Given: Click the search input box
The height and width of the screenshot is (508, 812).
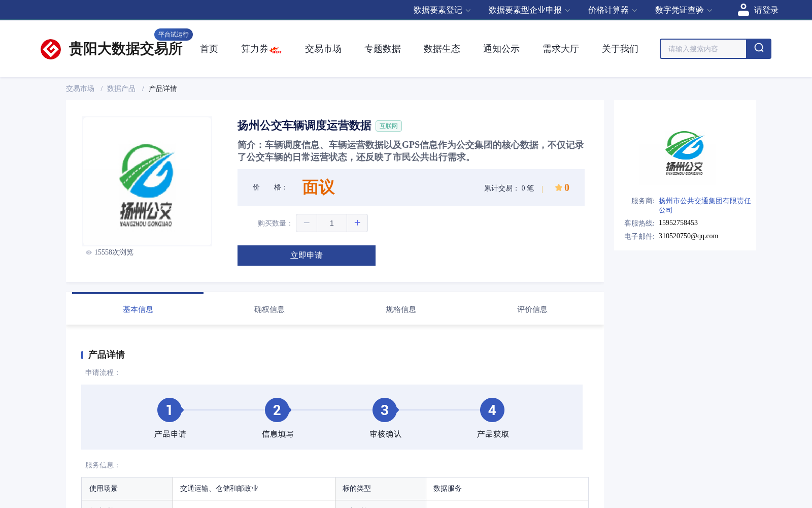Looking at the screenshot, I should (x=703, y=49).
